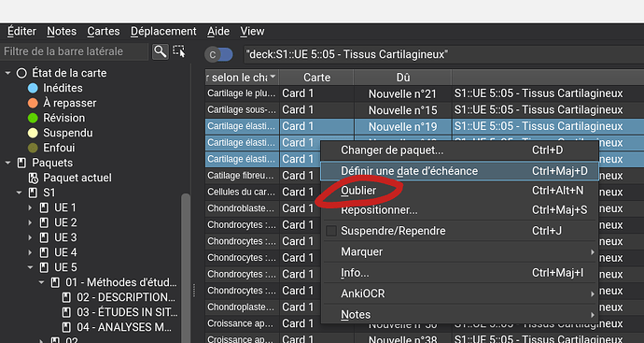Click the État de la carte circle icon
The height and width of the screenshot is (343, 644).
pos(21,73)
